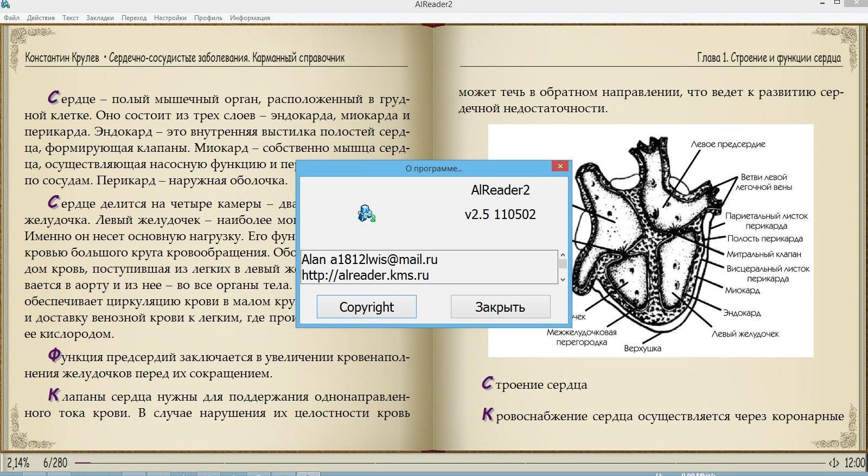This screenshot has width=868, height=476.
Task: Click the Закрыть button in the dialog
Action: 500,307
